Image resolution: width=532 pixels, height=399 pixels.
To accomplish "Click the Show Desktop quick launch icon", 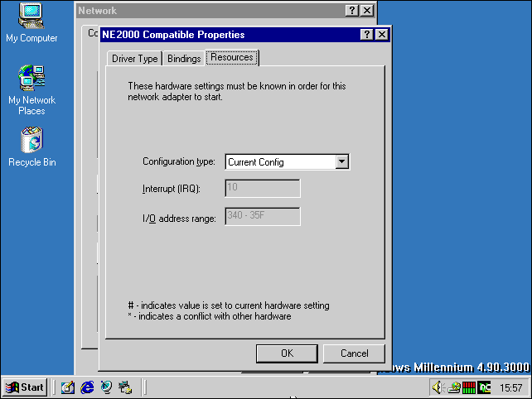I will 68,387.
